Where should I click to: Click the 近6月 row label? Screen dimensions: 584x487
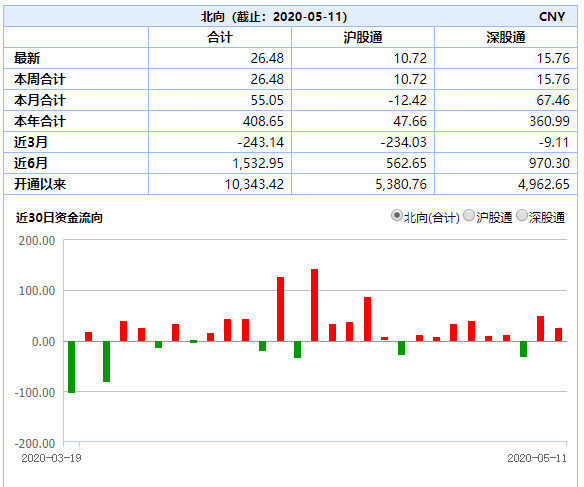point(31,163)
